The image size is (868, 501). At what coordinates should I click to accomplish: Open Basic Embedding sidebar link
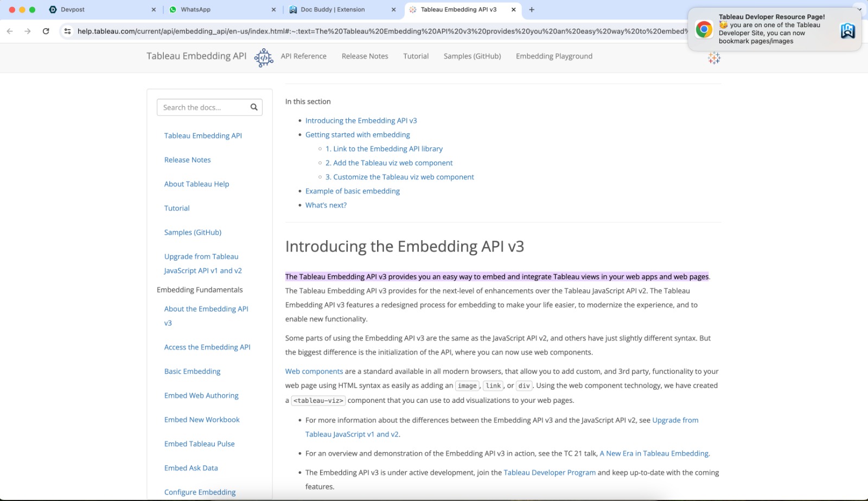193,371
